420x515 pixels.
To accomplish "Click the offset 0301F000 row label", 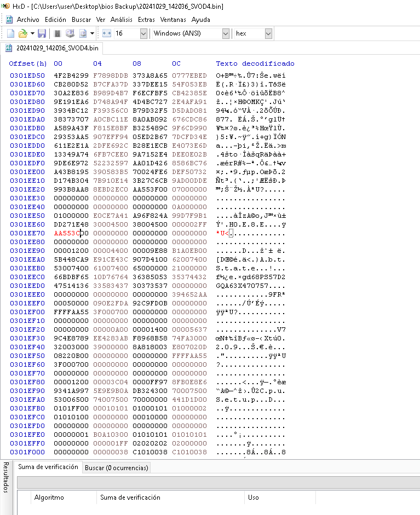I will pos(27,452).
